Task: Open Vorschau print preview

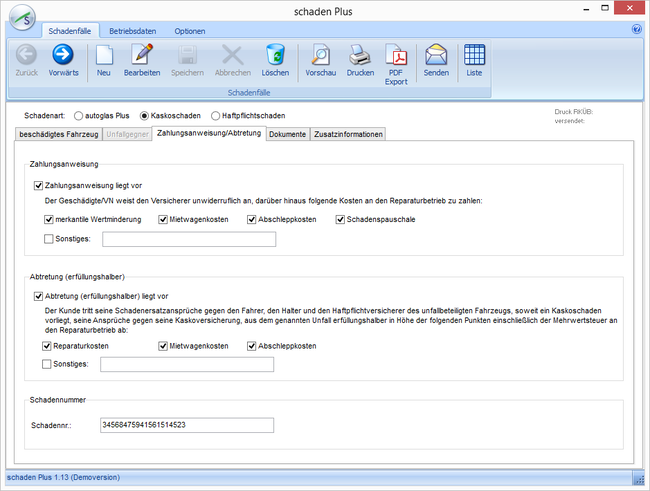Action: tap(320, 55)
